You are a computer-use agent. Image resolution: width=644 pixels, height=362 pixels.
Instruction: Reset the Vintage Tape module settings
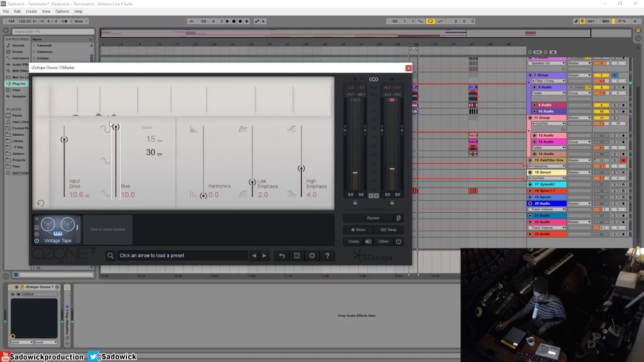[41, 203]
